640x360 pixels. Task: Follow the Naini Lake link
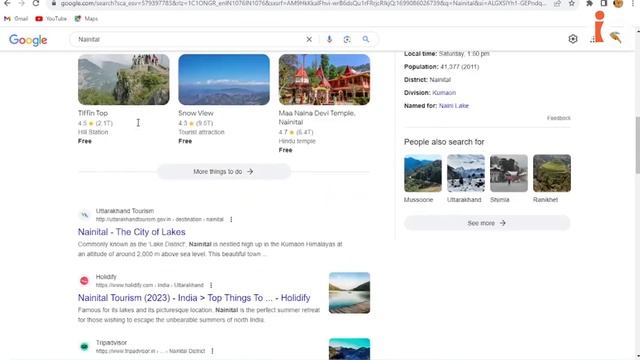point(453,106)
